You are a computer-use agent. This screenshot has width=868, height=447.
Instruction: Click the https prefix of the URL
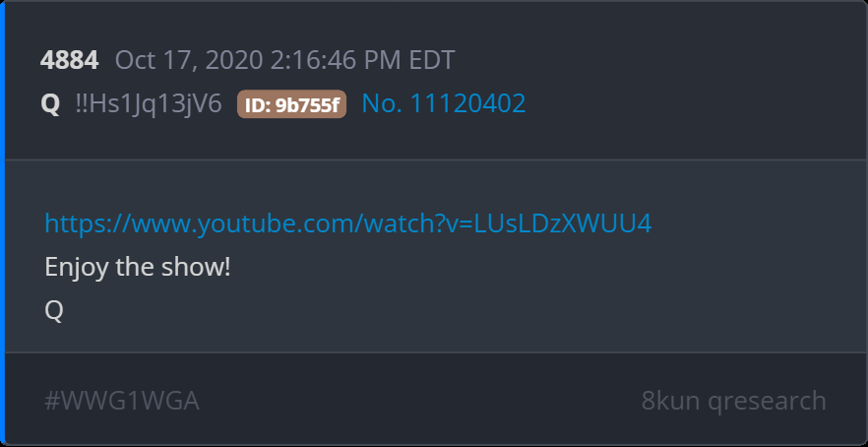point(73,224)
